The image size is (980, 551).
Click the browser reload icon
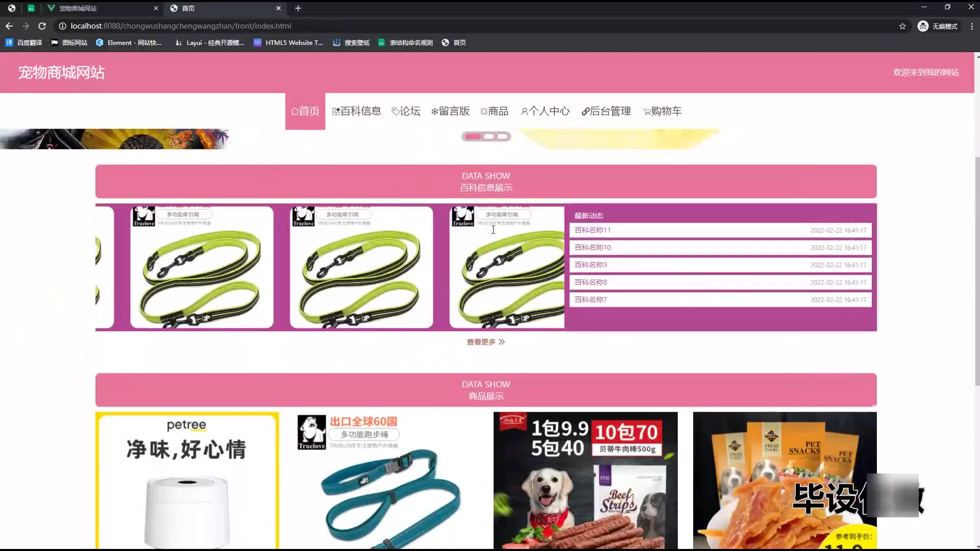[x=42, y=26]
